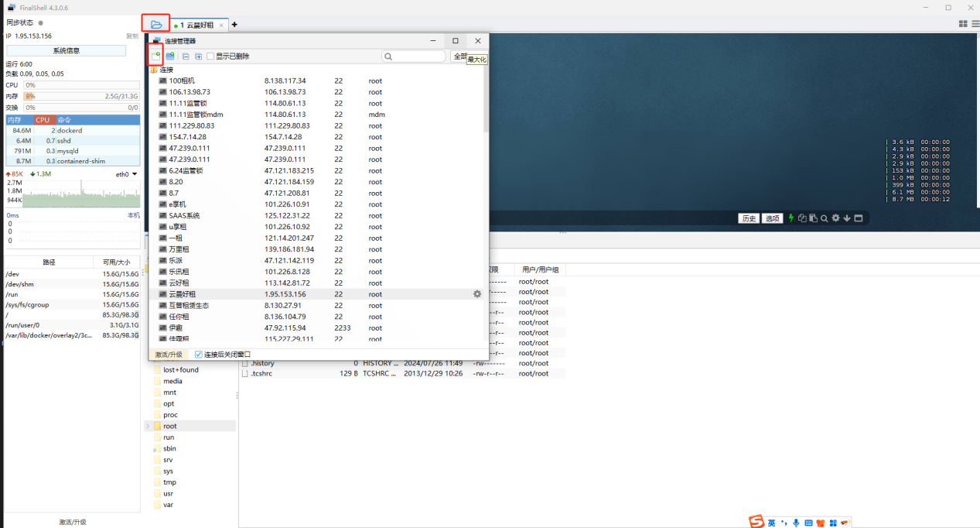Image resolution: width=980 pixels, height=528 pixels.
Task: Click the terminal search magnifier icon
Action: point(825,218)
